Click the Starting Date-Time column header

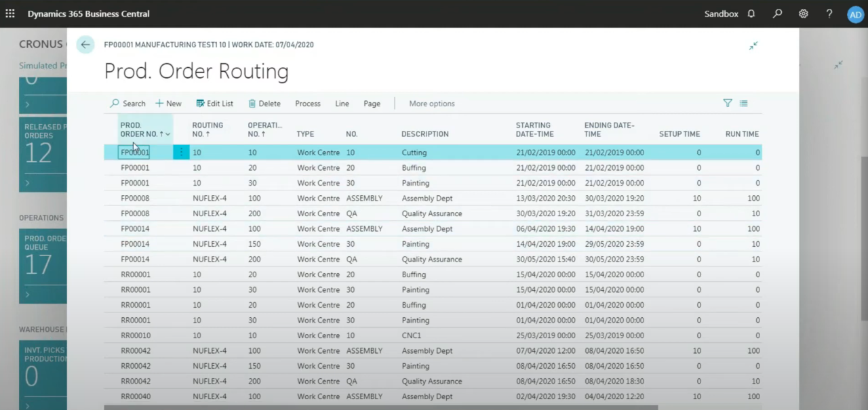click(x=534, y=129)
